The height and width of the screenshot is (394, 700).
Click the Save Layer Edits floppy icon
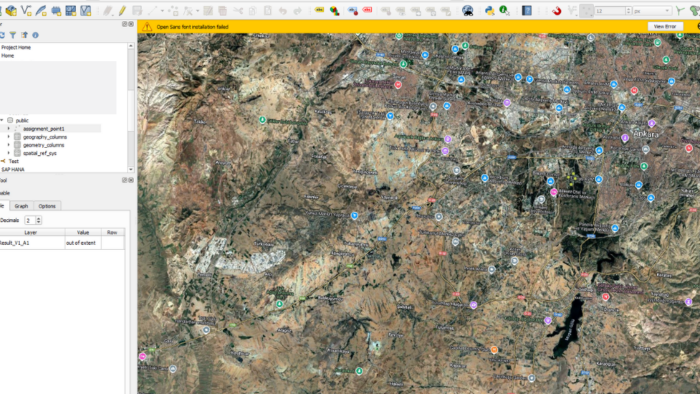pos(137,10)
